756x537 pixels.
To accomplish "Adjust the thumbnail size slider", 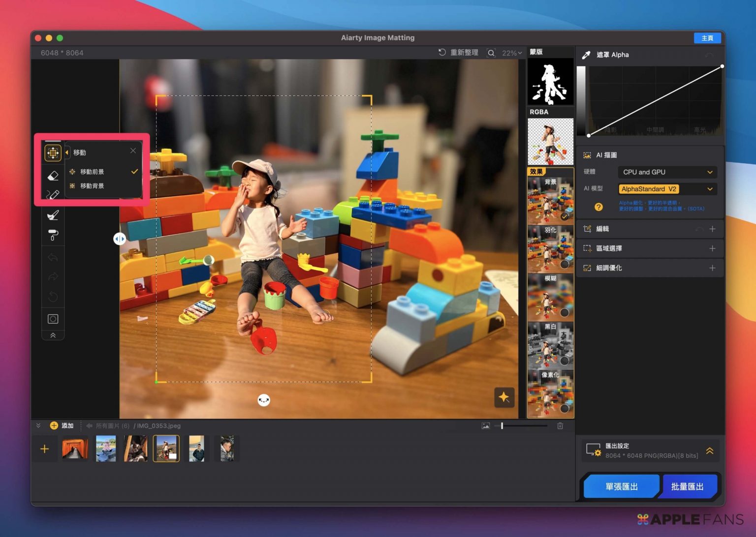I will (502, 426).
